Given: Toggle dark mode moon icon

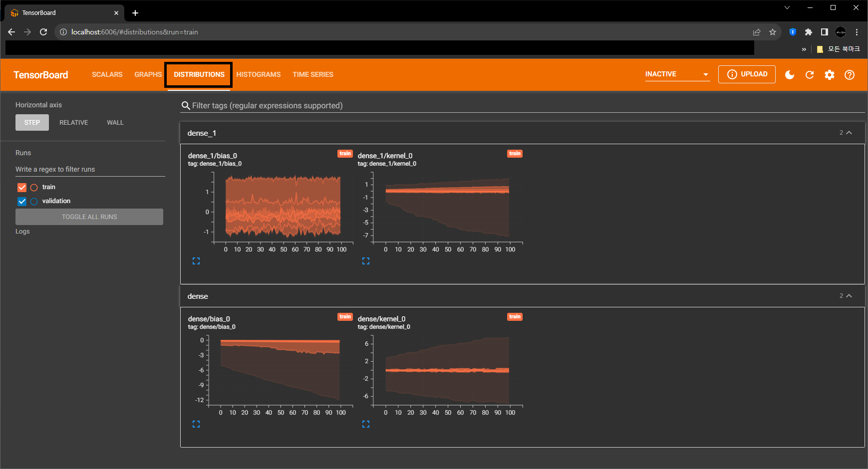Looking at the screenshot, I should [x=790, y=75].
